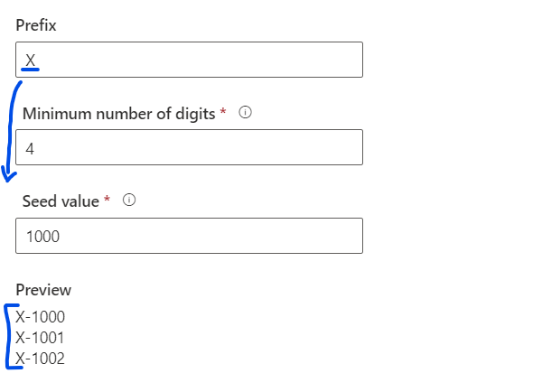Viewport: 533px width, 392px height.
Task: Focus the Minimum number of digits field
Action: click(x=189, y=147)
